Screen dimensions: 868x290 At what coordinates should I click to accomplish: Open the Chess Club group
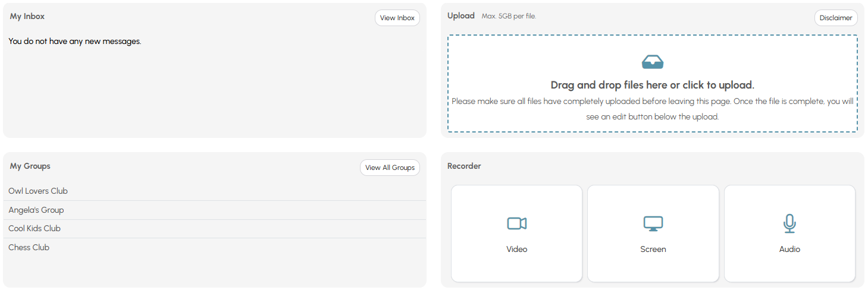(29, 247)
